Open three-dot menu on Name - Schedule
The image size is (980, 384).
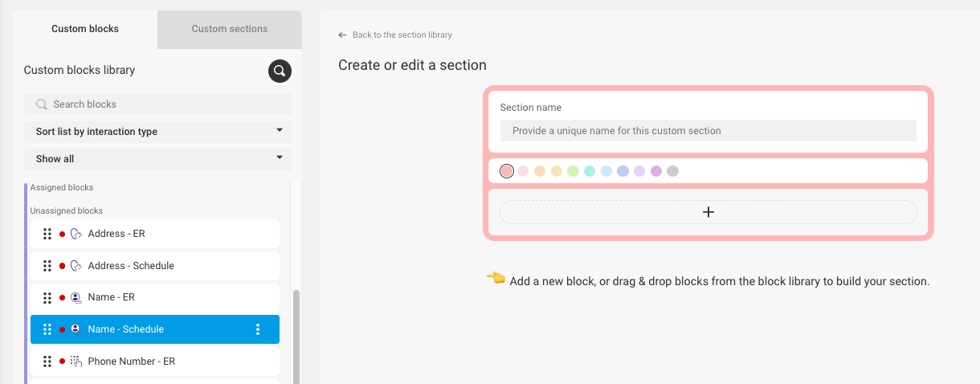[x=258, y=329]
